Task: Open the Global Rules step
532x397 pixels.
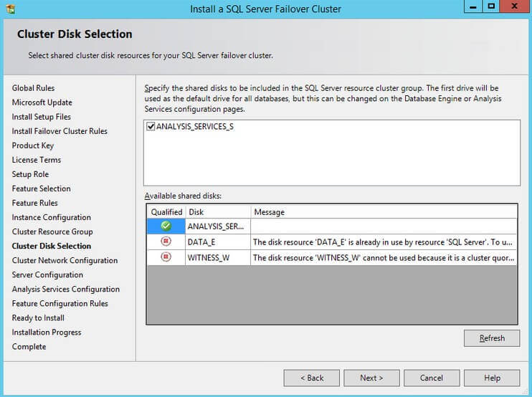Action: coord(33,88)
